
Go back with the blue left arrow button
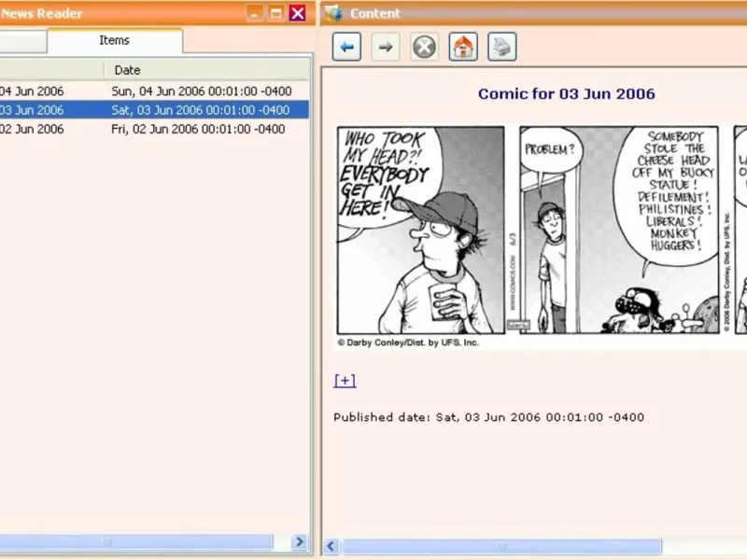346,47
